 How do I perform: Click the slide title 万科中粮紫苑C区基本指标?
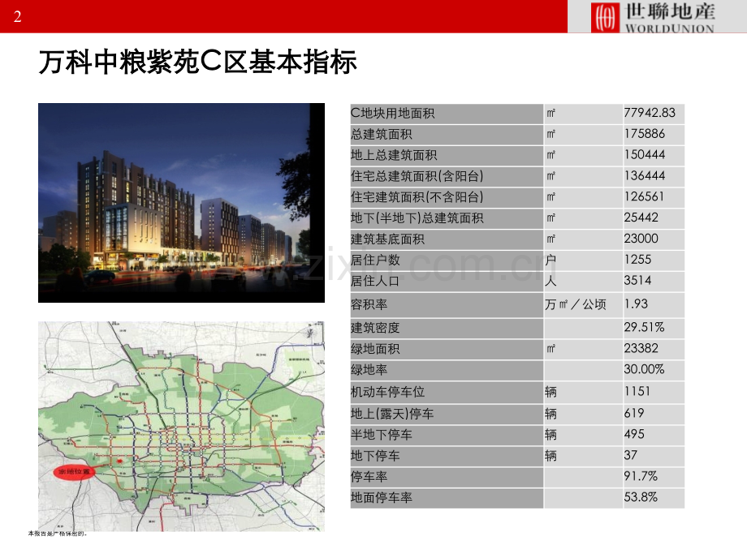pos(197,62)
